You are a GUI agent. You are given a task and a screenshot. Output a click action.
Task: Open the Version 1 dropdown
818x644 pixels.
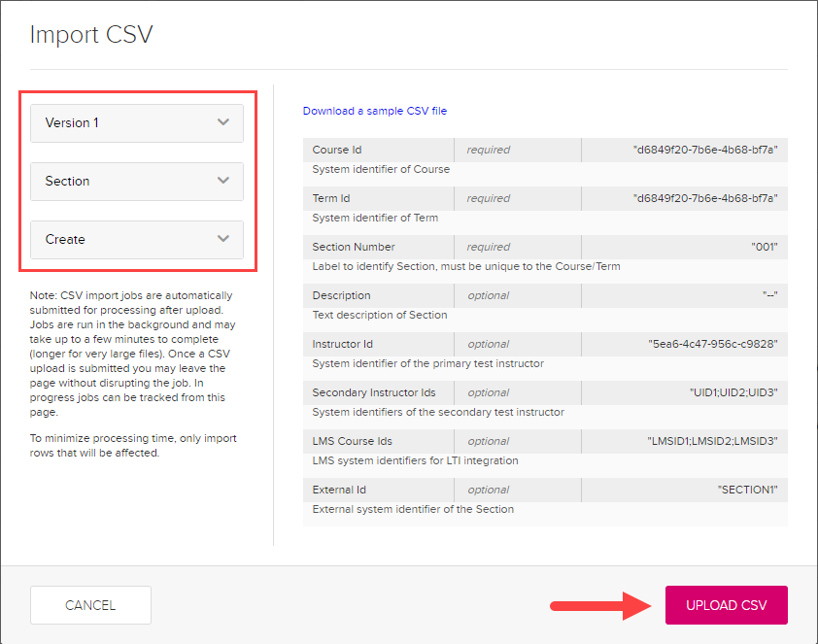[137, 123]
